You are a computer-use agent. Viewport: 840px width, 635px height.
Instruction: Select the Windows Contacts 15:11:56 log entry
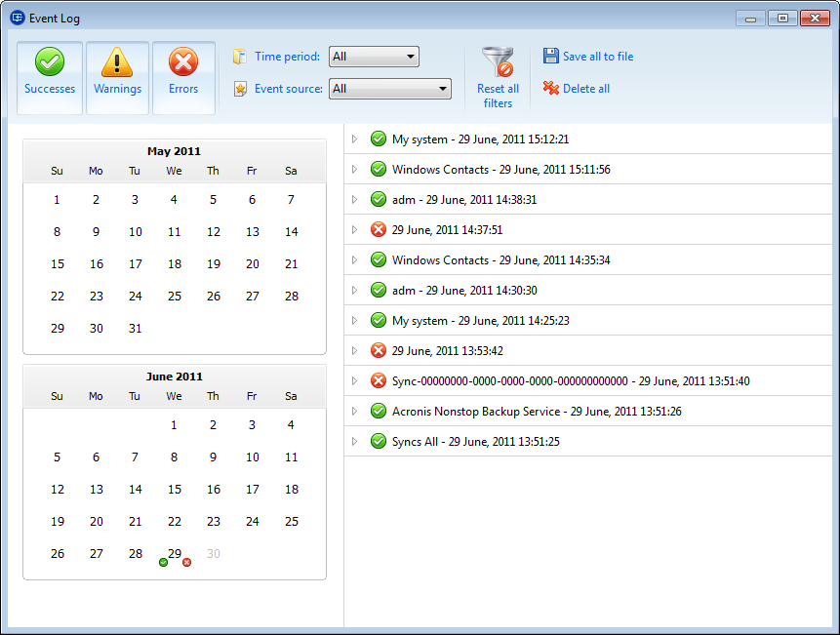(500, 170)
